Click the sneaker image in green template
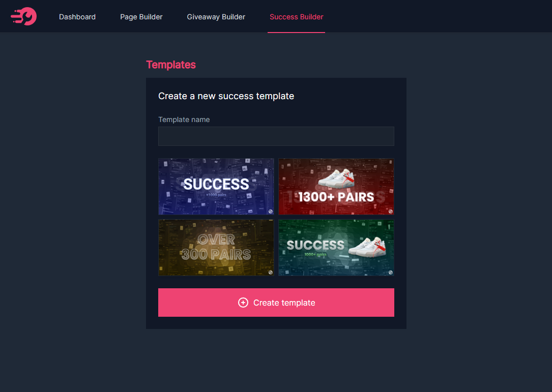The image size is (552, 392). coord(367,247)
